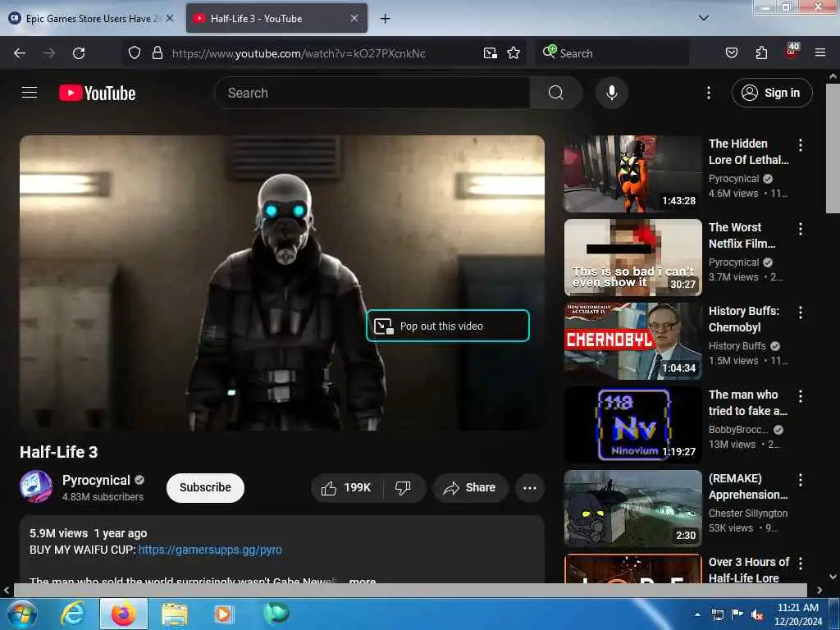Image resolution: width=840 pixels, height=630 pixels.
Task: Open YouTube settings three-dot menu
Action: pyautogui.click(x=708, y=93)
